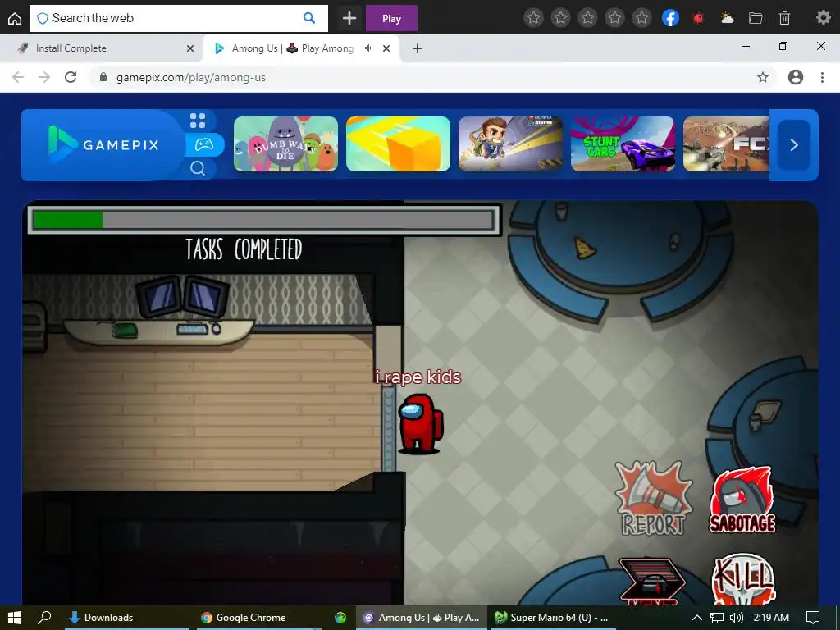Click the plus button beside Play
Viewport: 840px width, 630px height.
click(x=349, y=18)
